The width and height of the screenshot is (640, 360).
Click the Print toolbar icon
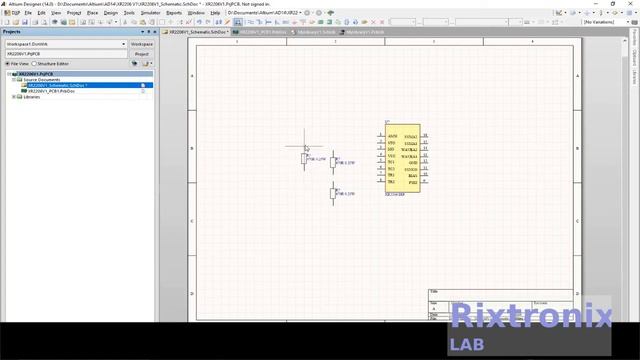coord(35,22)
